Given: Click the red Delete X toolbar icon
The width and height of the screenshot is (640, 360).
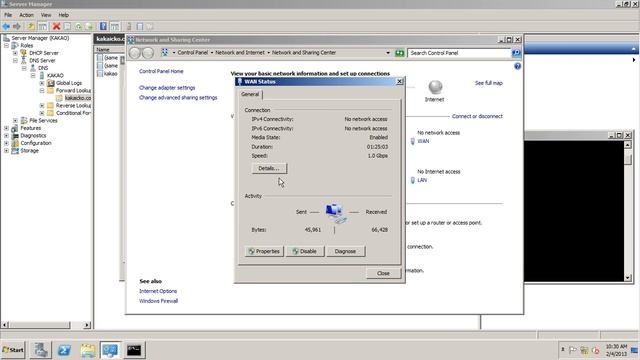Looking at the screenshot, I should [x=56, y=27].
